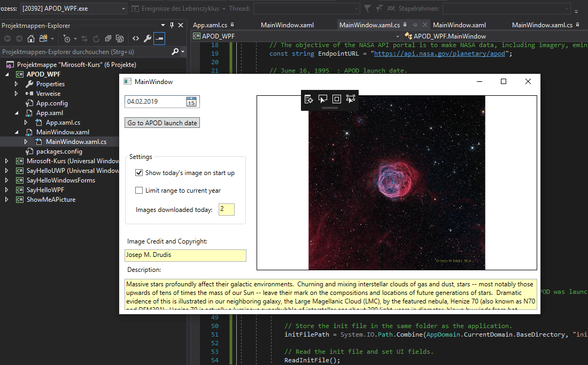Viewport: 588px width, 365px height.
Task: Expand the ShowMeAPicture project node
Action: 6,200
